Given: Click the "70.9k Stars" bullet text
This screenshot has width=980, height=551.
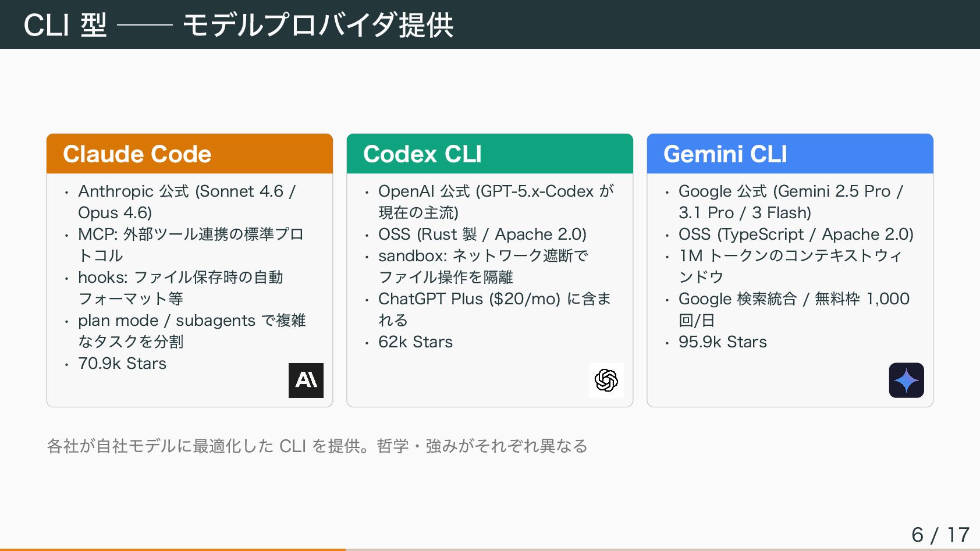Looking at the screenshot, I should [x=122, y=364].
